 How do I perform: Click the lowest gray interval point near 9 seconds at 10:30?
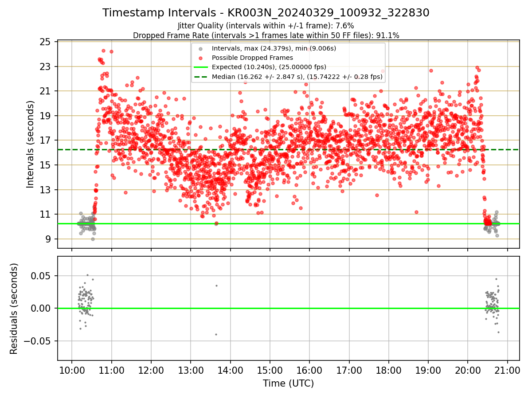(93, 239)
